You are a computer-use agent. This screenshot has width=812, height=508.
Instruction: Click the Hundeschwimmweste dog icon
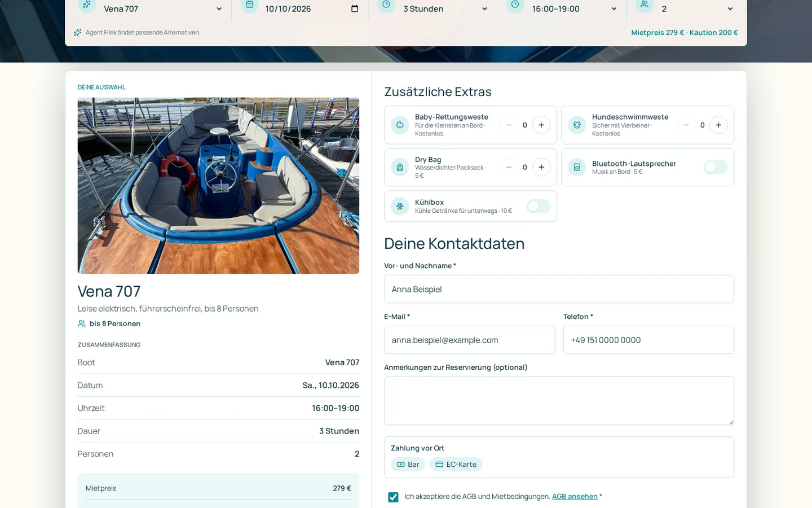click(x=577, y=125)
